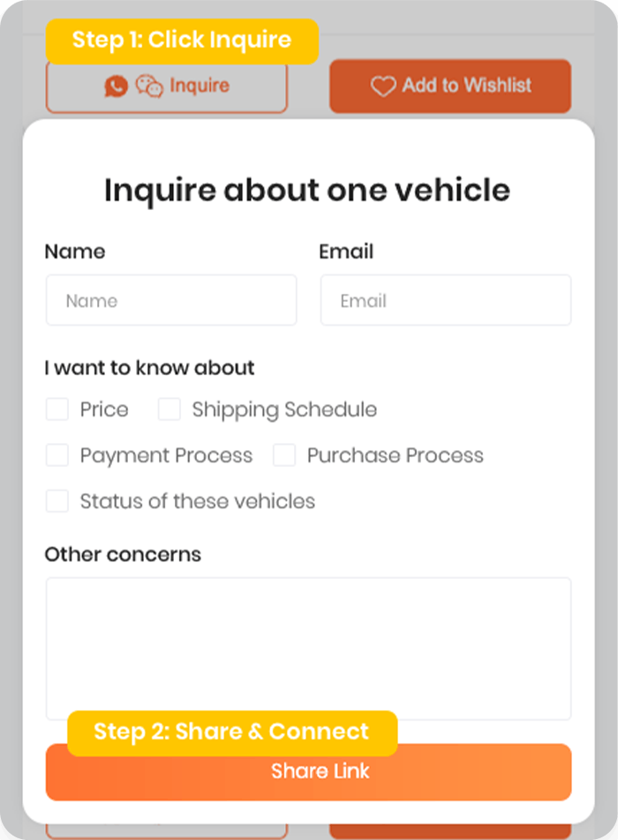Focus the Name input field
This screenshot has width=618, height=840.
point(171,301)
